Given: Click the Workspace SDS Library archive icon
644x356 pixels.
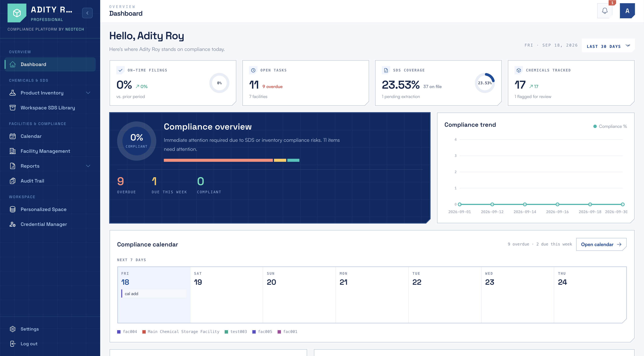Looking at the screenshot, I should pos(12,108).
